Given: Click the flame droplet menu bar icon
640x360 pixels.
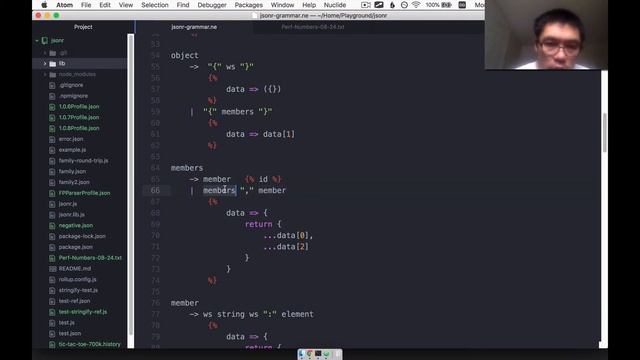Looking at the screenshot, I should click(392, 5).
